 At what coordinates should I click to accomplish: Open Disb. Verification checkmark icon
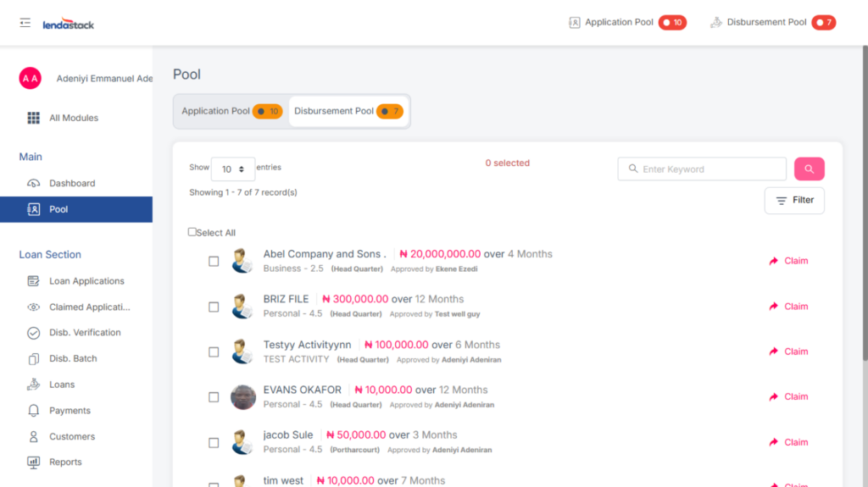coord(34,333)
